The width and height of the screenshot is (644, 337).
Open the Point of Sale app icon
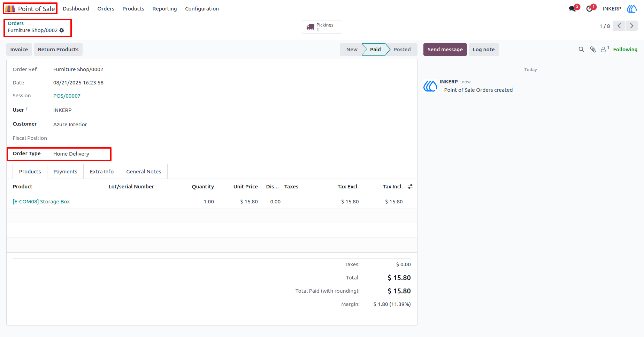tap(10, 9)
